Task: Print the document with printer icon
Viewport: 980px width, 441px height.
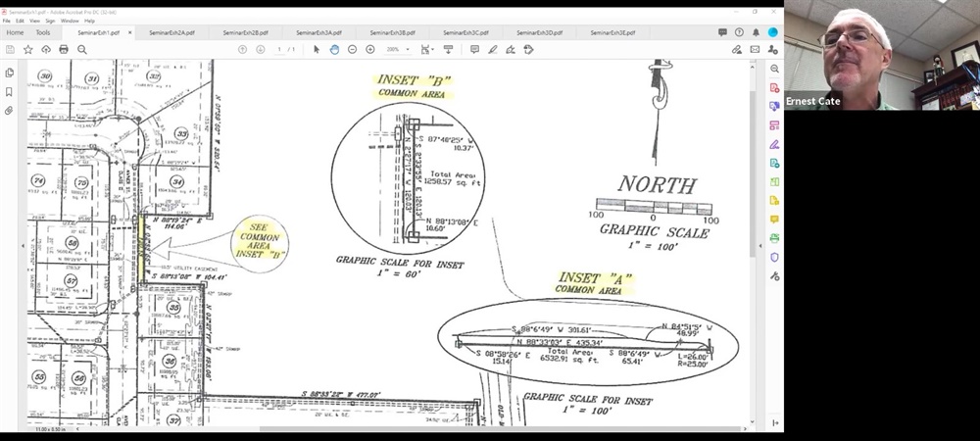Action: tap(63, 49)
